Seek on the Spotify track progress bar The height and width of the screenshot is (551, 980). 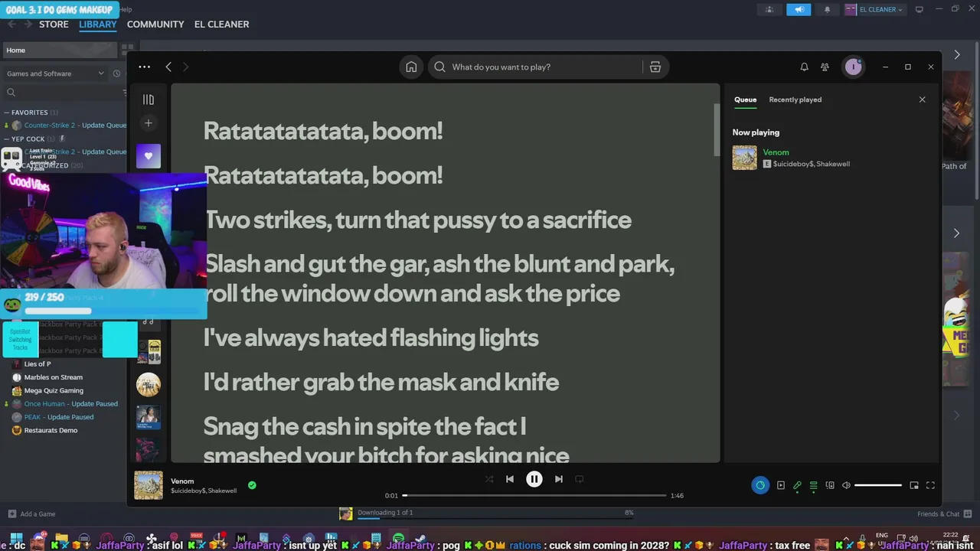(x=534, y=495)
